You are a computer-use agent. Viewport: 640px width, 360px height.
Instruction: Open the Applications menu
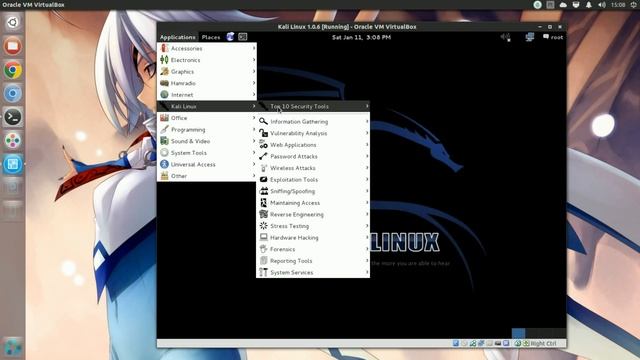coord(178,37)
